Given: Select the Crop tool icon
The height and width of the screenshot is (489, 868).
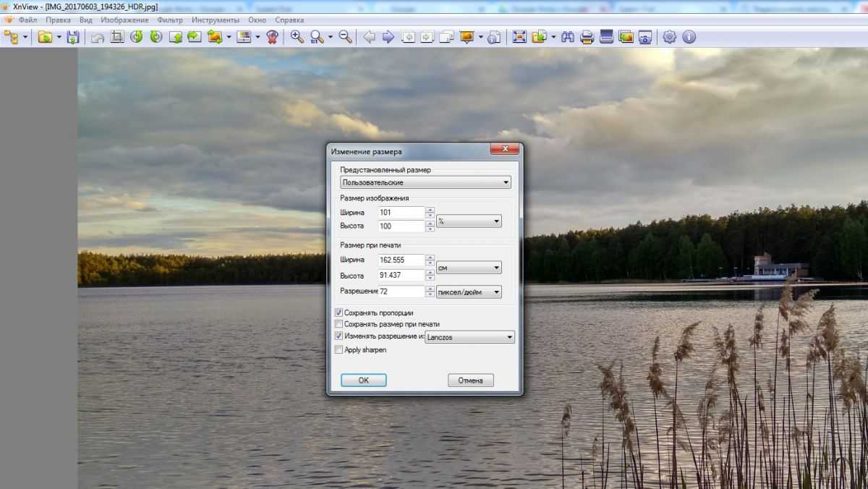Looking at the screenshot, I should point(117,37).
